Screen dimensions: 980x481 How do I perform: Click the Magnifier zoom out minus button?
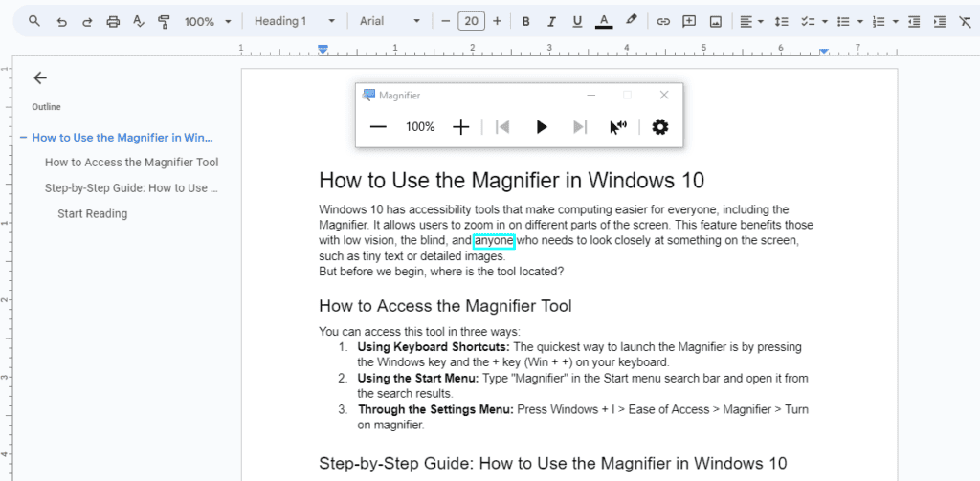378,127
